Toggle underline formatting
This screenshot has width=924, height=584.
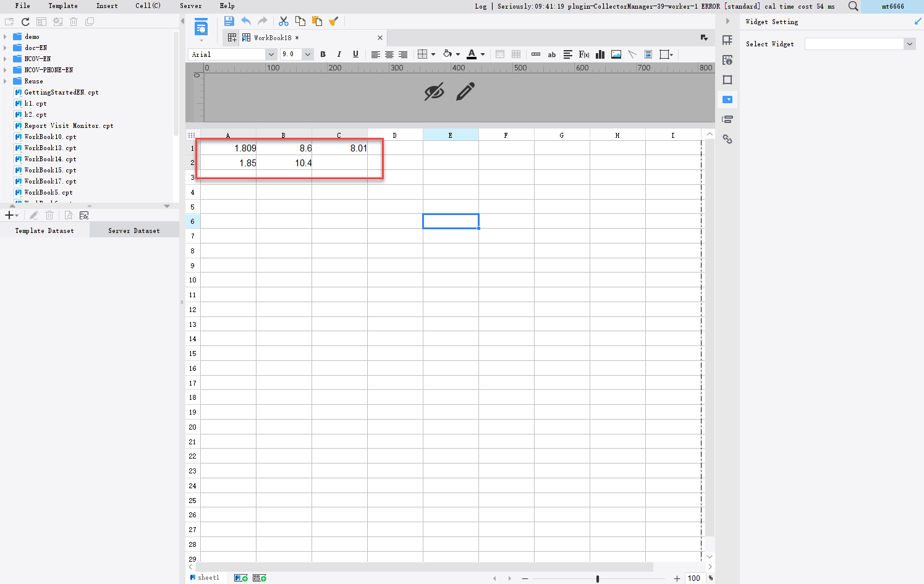[355, 54]
